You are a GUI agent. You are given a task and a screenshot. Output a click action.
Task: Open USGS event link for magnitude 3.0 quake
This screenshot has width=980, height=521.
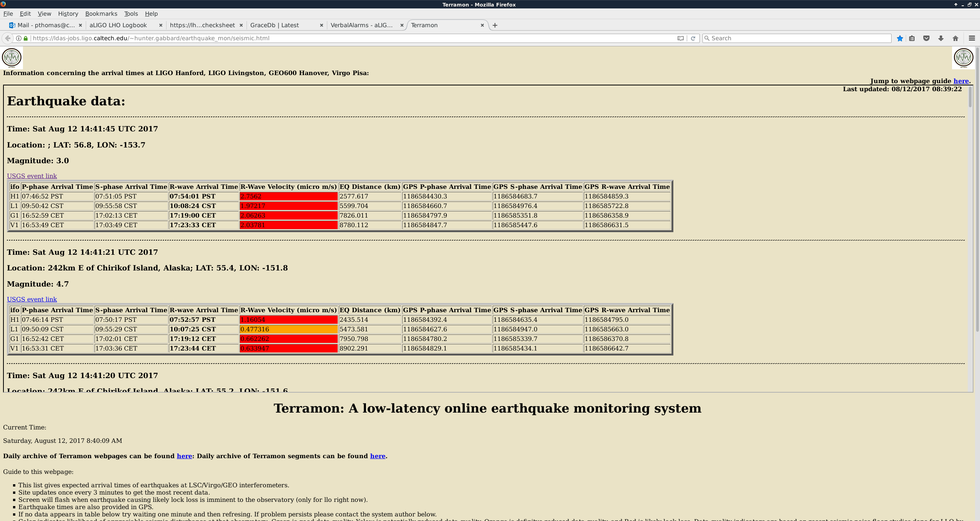point(32,176)
